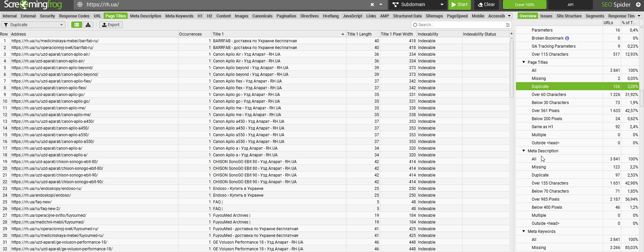This screenshot has height=252, width=644.
Task: Open the Issues tab
Action: (546, 16)
